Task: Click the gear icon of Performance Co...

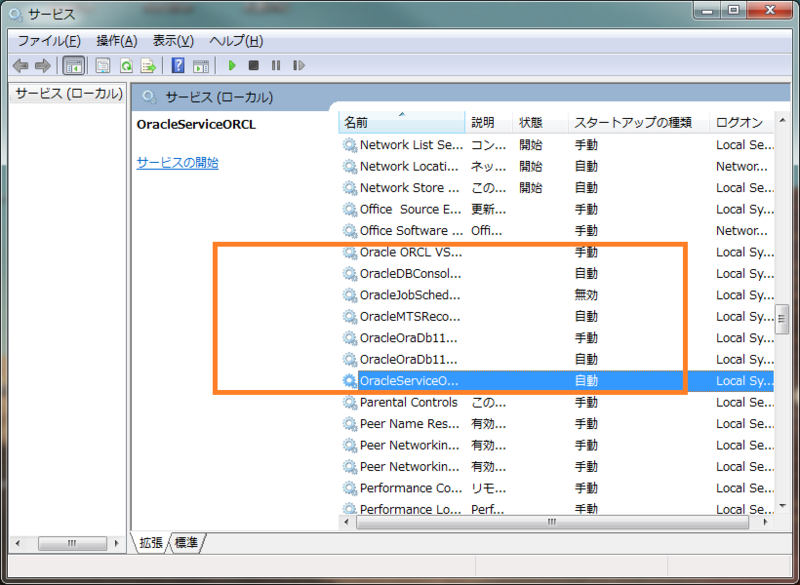Action: [x=349, y=488]
